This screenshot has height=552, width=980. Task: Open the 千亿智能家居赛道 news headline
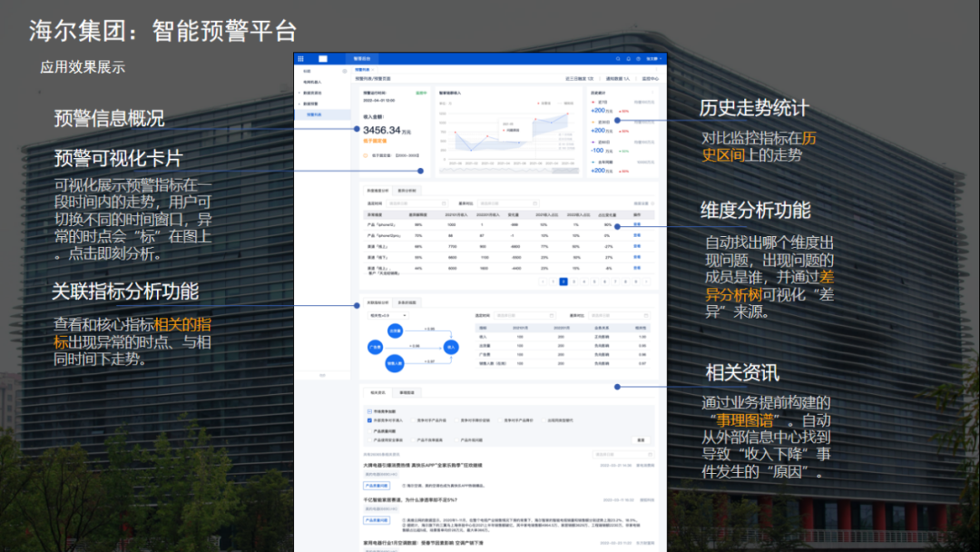coord(411,500)
